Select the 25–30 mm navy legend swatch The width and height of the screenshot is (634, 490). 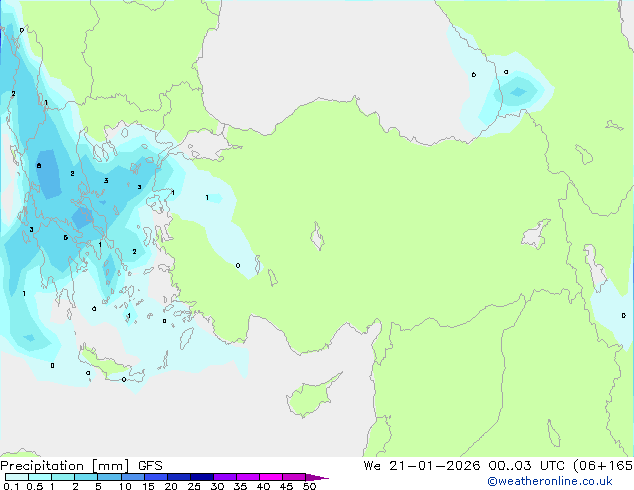click(x=201, y=477)
